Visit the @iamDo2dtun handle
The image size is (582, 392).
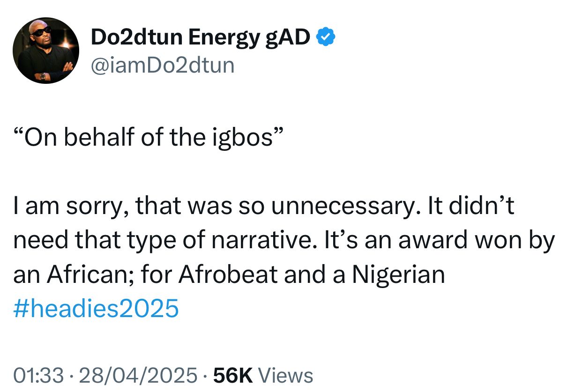coord(162,65)
